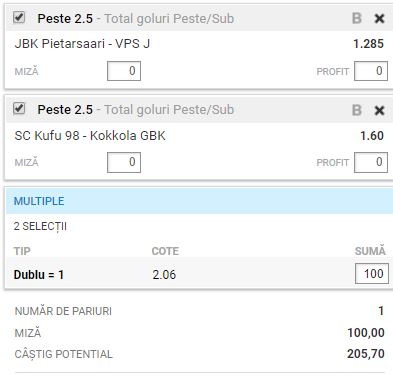This screenshot has width=393, height=375.
Task: Collapse the MULTIPLE section header
Action: 199,201
